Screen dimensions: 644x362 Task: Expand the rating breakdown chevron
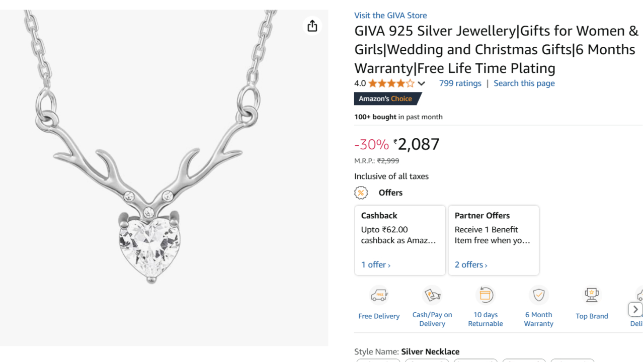click(x=422, y=83)
